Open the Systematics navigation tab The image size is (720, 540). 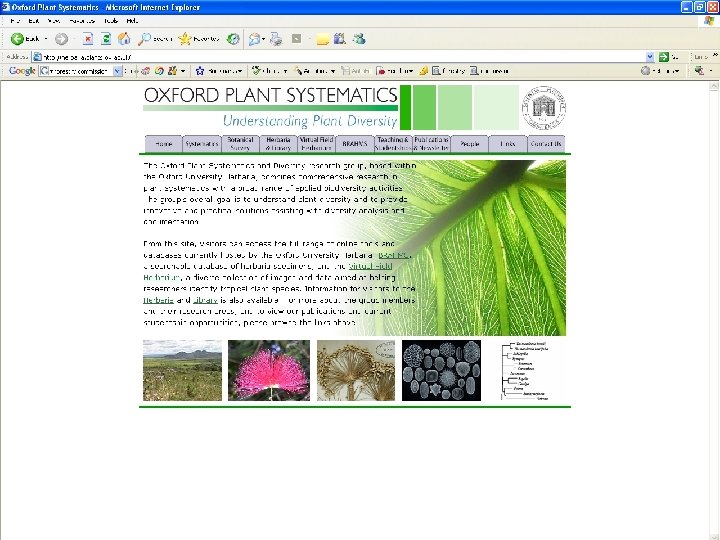pos(202,144)
